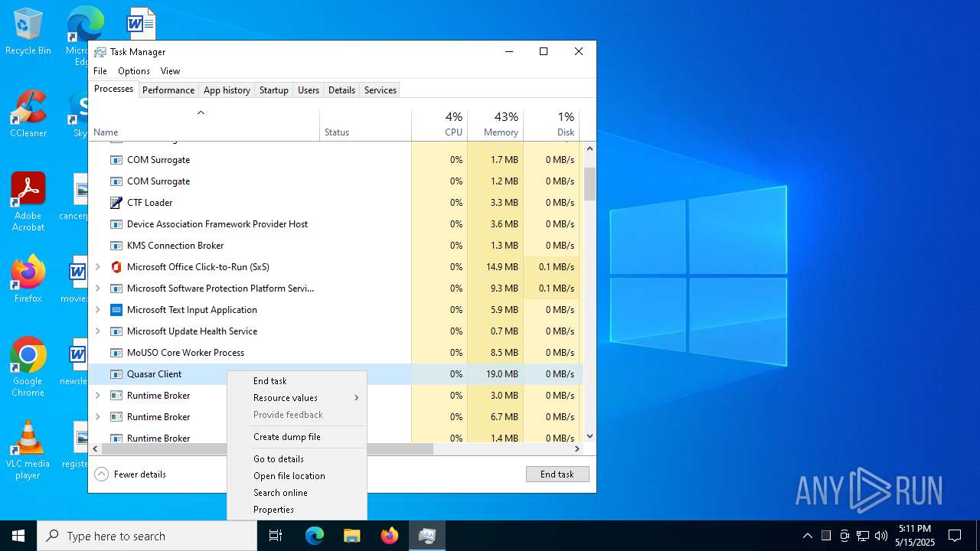
Task: Click the Device Association Framework icon
Action: 116,224
